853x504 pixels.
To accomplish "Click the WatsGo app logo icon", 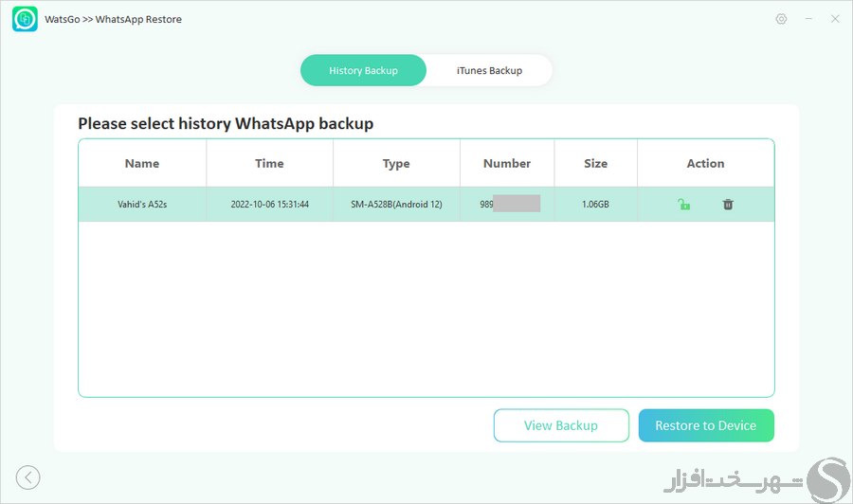I will (25, 19).
